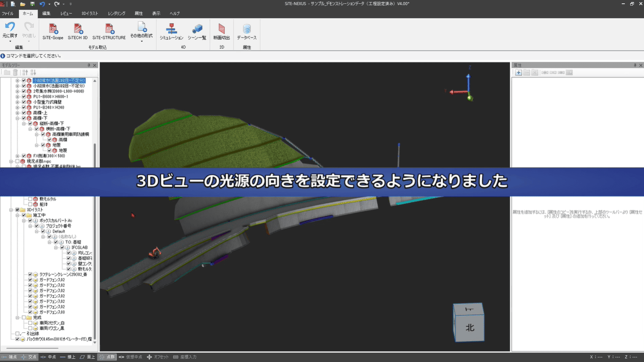Click the save icon in quick access toolbar
644x362 pixels.
32,4
